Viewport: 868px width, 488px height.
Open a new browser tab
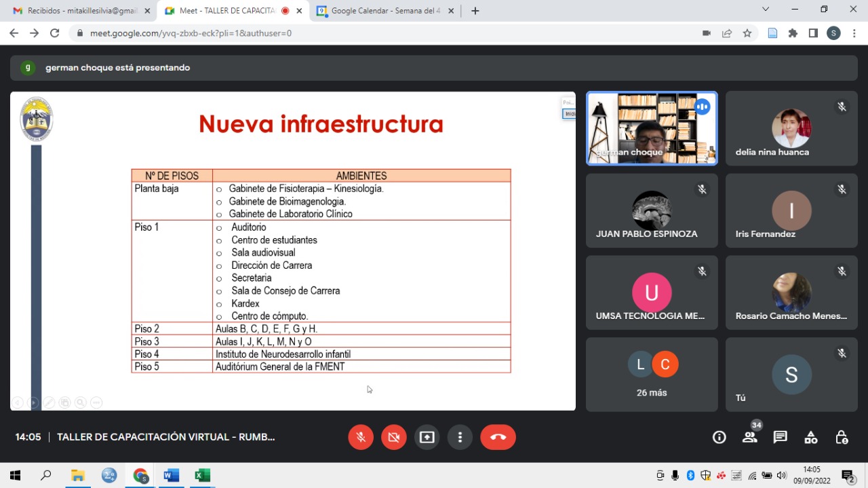pos(475,11)
